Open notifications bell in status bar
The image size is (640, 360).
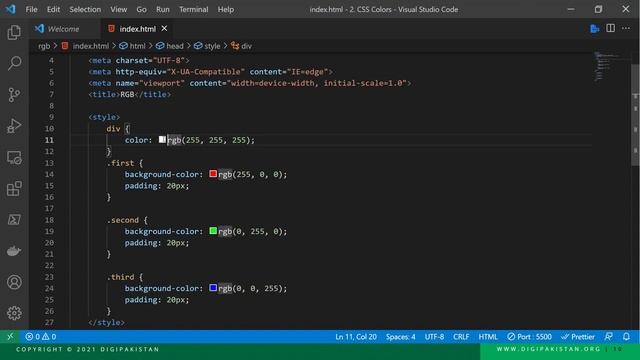(626, 337)
